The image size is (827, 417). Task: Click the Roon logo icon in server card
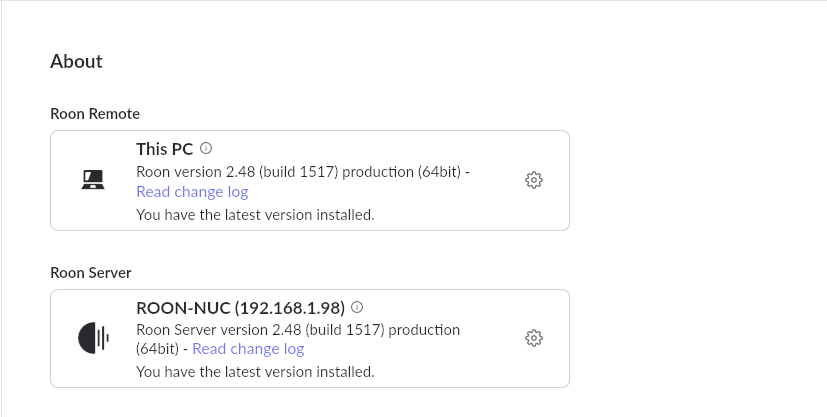click(x=93, y=338)
